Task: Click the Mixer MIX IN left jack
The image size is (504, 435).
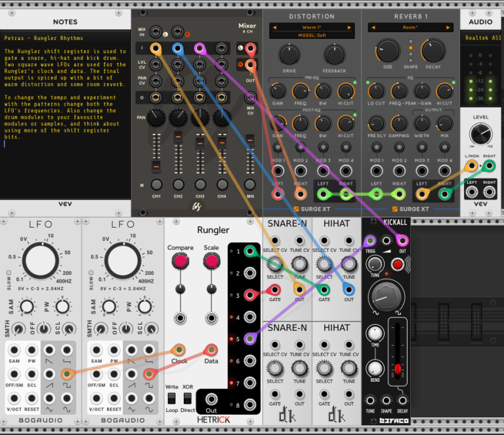Action: [x=156, y=31]
